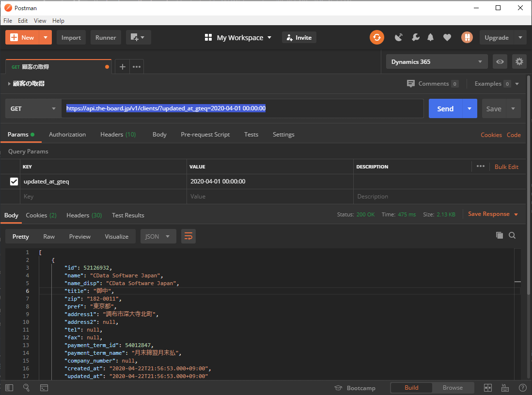Uncheck the updated_at_gteq parameter checkbox
532x395 pixels.
14,182
